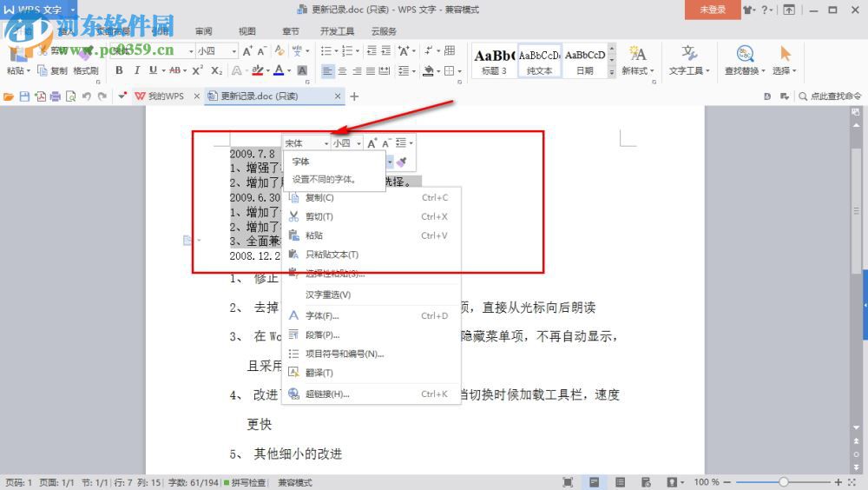Screen dimensions: 868x490
Task: Click the vertical scrollbar down arrow
Action: pos(857,428)
